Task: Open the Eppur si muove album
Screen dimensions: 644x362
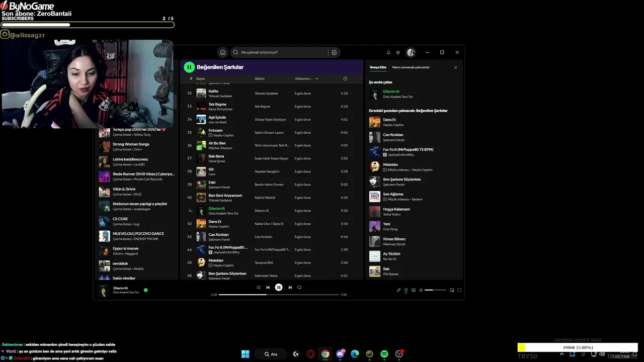Action: [x=137, y=251]
